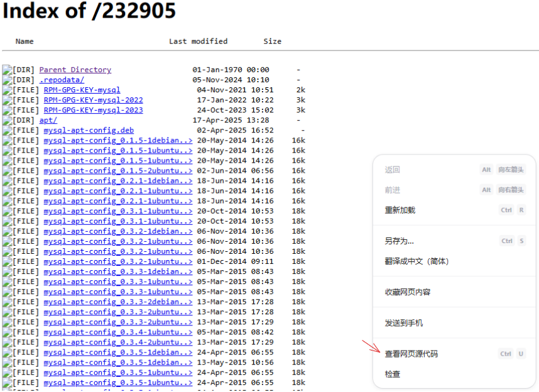The image size is (539, 392).
Task: Select 收藏网页内容 menu entry
Action: [x=454, y=292]
